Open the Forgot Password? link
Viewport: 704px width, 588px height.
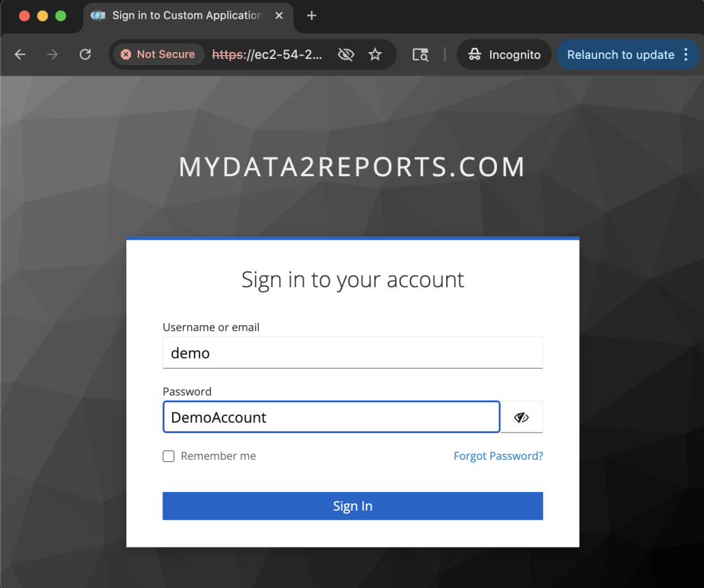click(498, 456)
